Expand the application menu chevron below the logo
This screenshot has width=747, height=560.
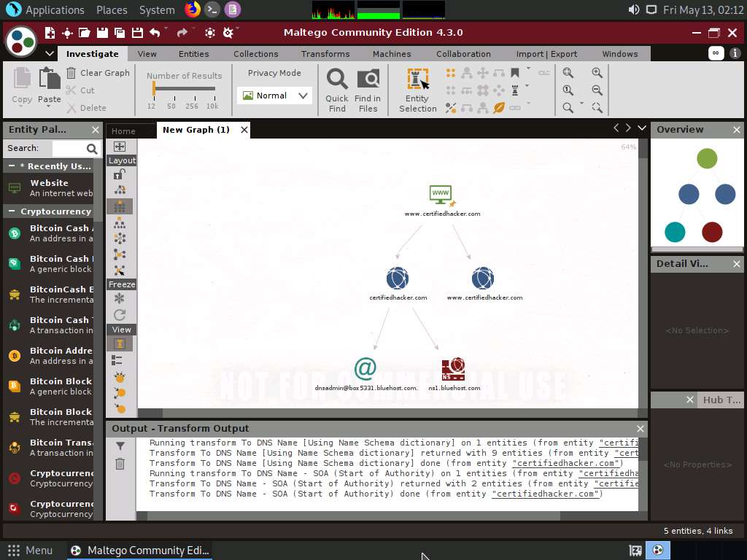click(x=50, y=53)
